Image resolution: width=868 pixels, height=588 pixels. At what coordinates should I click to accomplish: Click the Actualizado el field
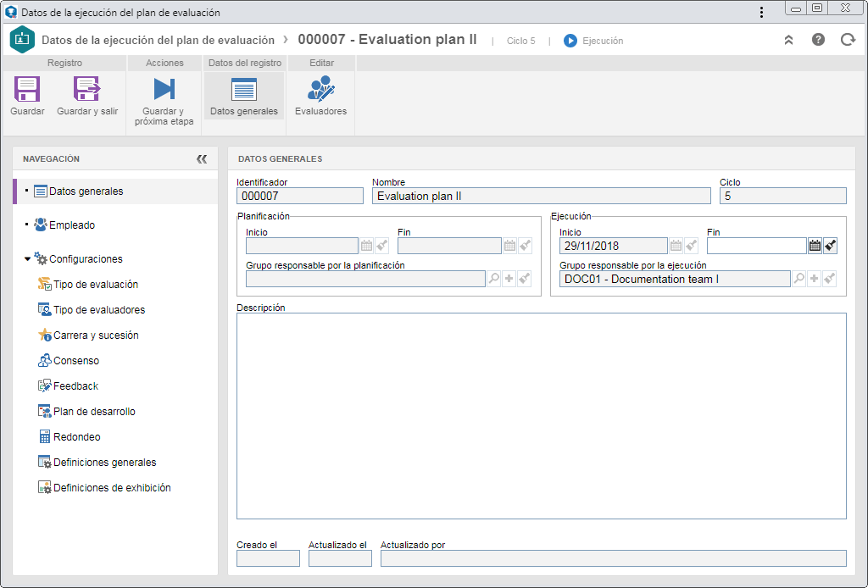click(340, 558)
